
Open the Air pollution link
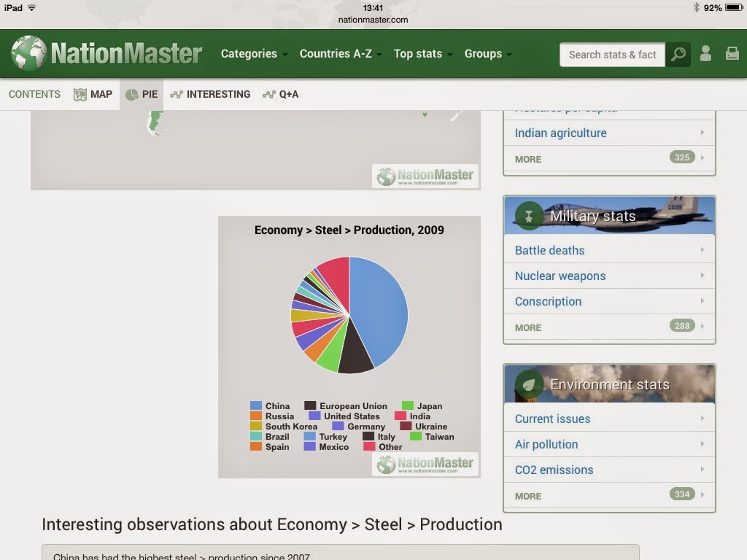546,444
